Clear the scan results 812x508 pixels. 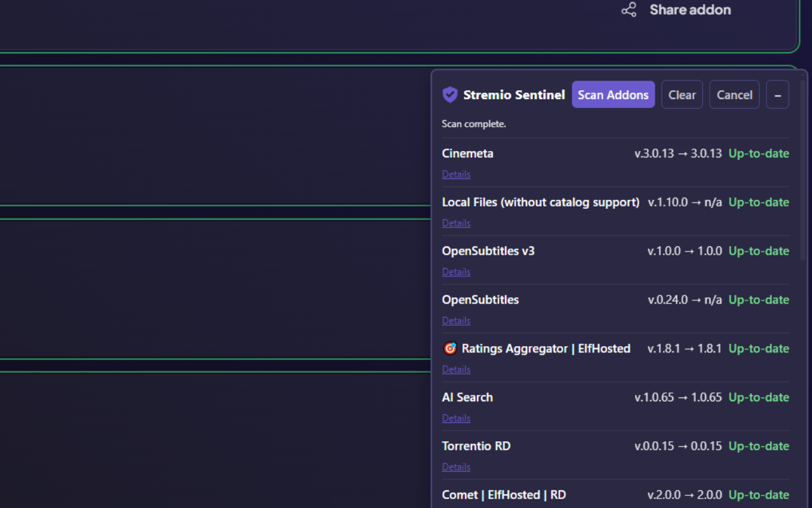(x=682, y=95)
